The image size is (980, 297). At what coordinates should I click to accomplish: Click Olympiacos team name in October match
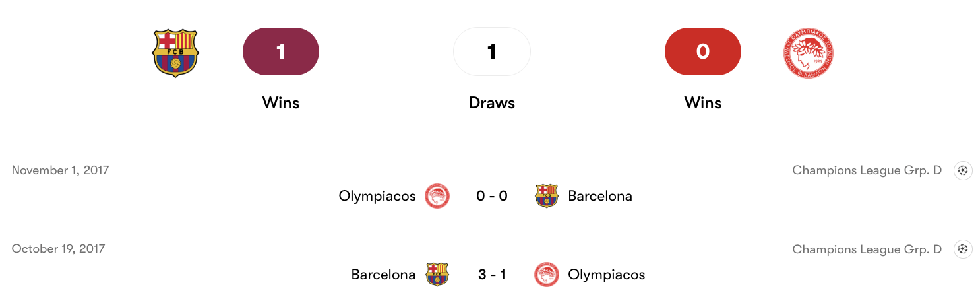607,275
